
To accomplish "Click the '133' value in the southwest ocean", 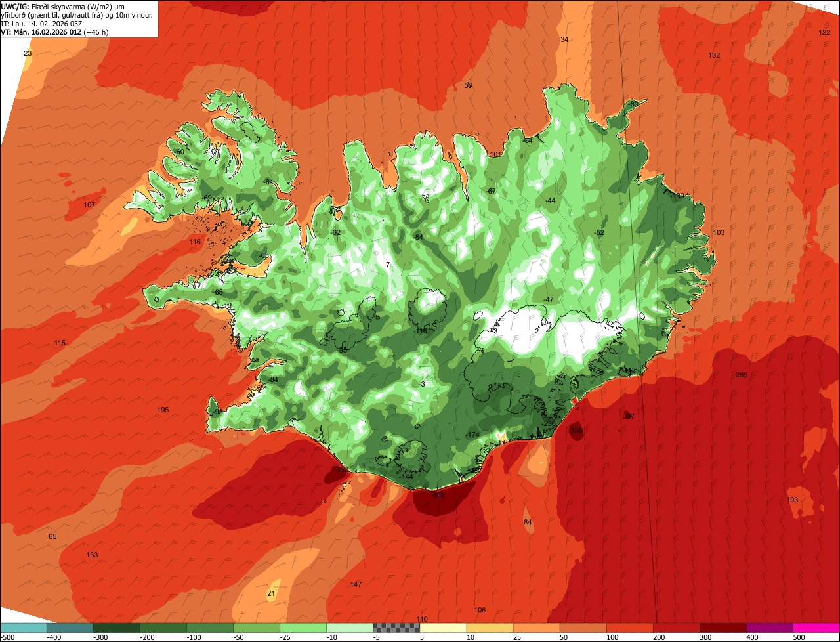I will point(92,555).
